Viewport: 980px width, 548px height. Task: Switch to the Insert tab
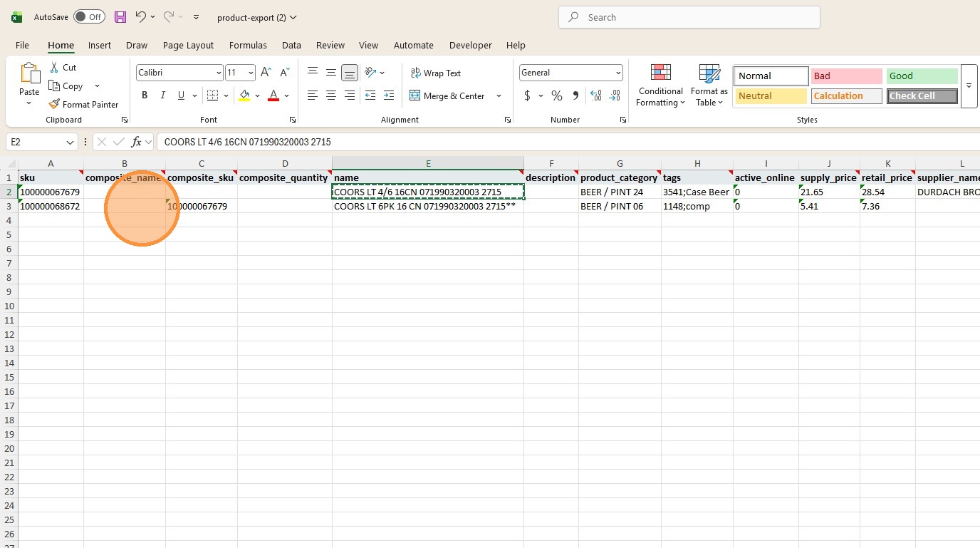(100, 45)
